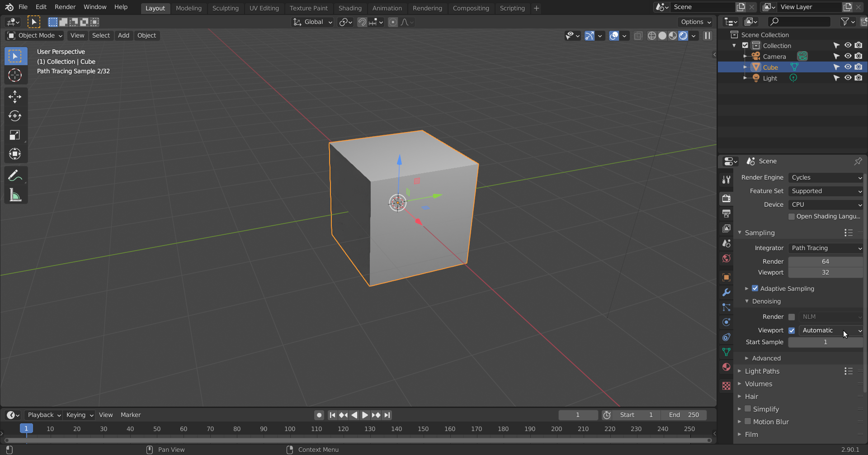Enable the Simplify checkbox

pos(748,409)
